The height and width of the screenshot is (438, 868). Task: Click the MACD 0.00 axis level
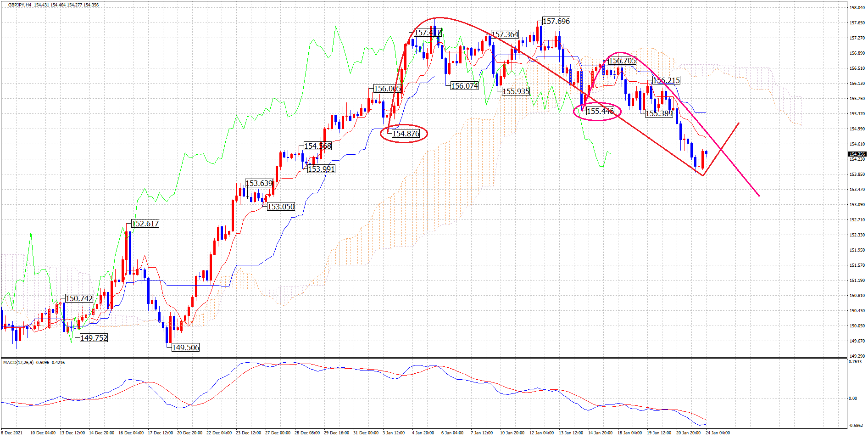pos(853,398)
